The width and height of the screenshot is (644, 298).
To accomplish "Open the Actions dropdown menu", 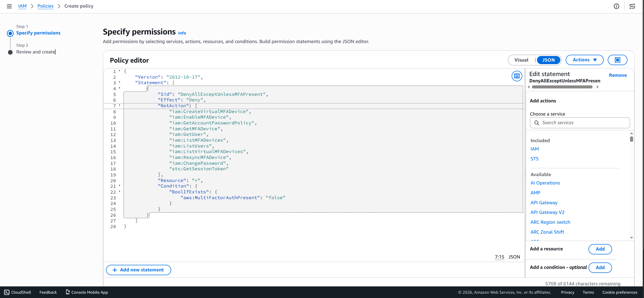I will [584, 60].
